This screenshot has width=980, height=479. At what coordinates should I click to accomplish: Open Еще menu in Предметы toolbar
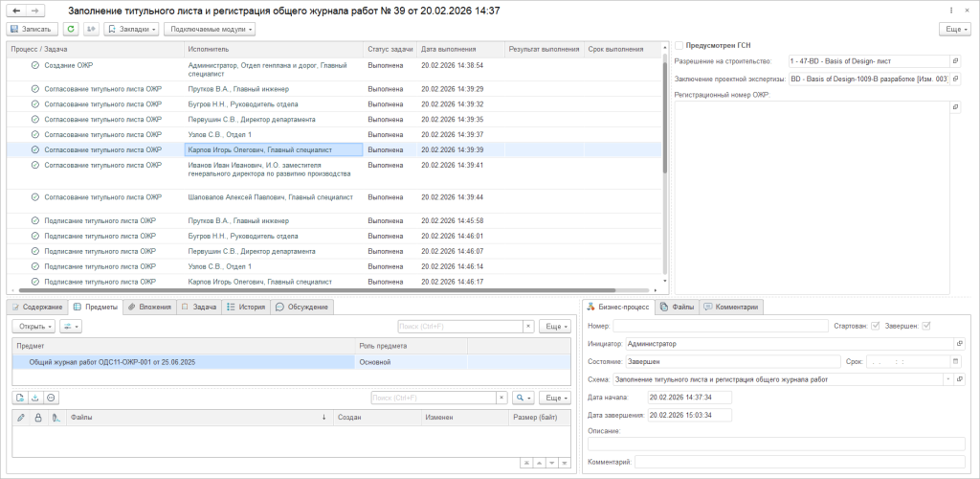554,327
